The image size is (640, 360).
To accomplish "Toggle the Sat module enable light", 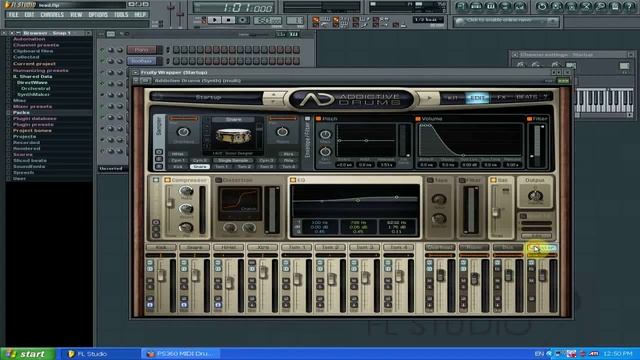I will coord(493,180).
